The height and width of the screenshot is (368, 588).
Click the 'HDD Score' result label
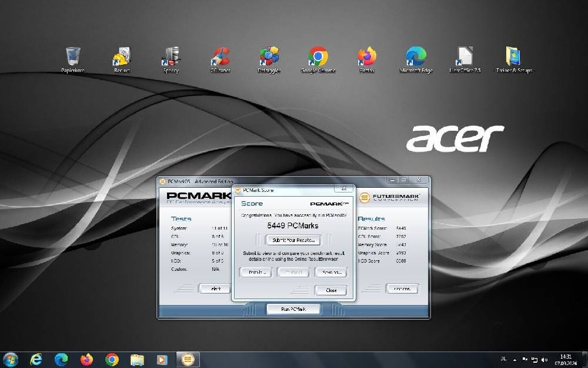tap(369, 261)
